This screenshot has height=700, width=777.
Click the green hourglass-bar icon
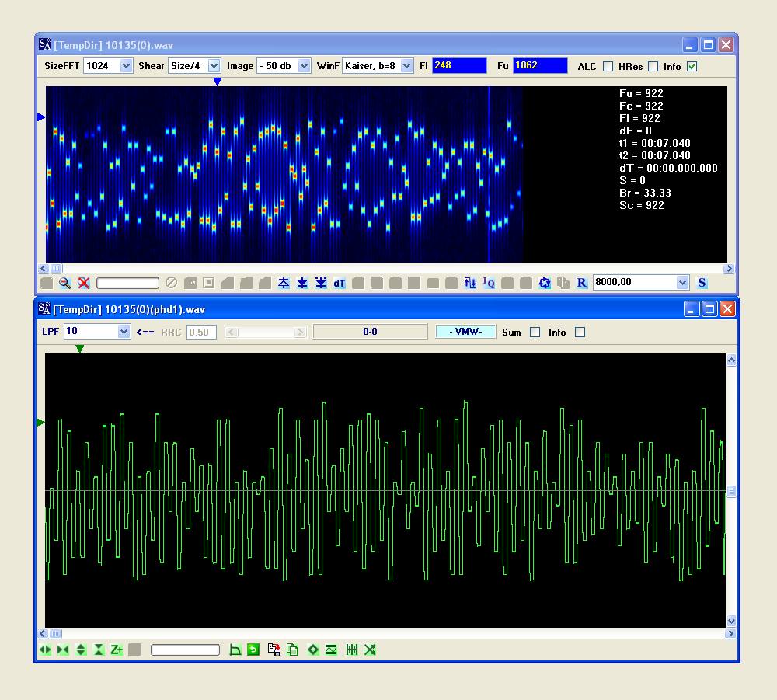pyautogui.click(x=331, y=650)
